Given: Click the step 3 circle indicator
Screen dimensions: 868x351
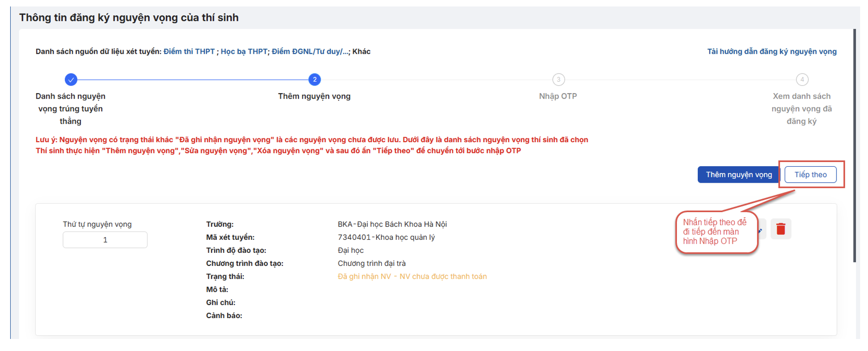Looking at the screenshot, I should click(558, 80).
